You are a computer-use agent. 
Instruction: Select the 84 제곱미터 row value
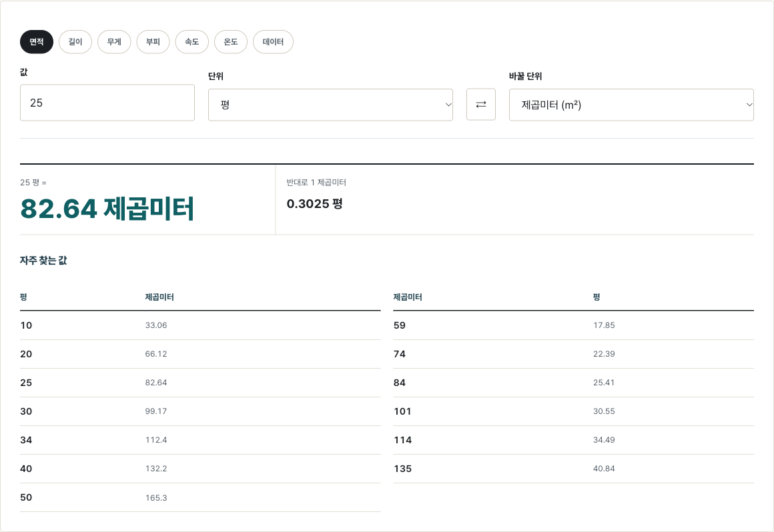pos(399,383)
